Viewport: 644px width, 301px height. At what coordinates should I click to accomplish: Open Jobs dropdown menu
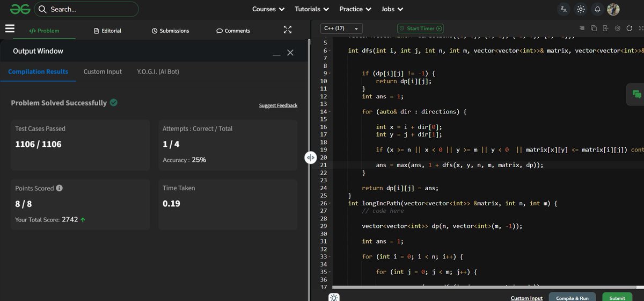(x=392, y=9)
